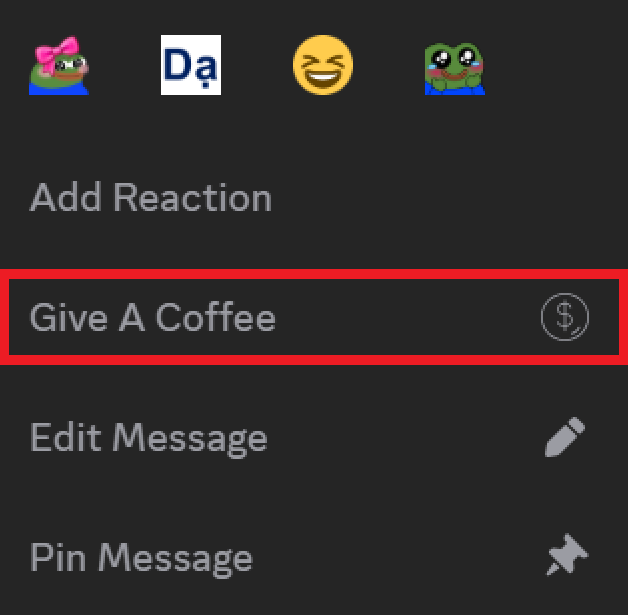React with the pink-bow Pepe frog emoji
Screen dimensions: 628x615
tap(59, 65)
